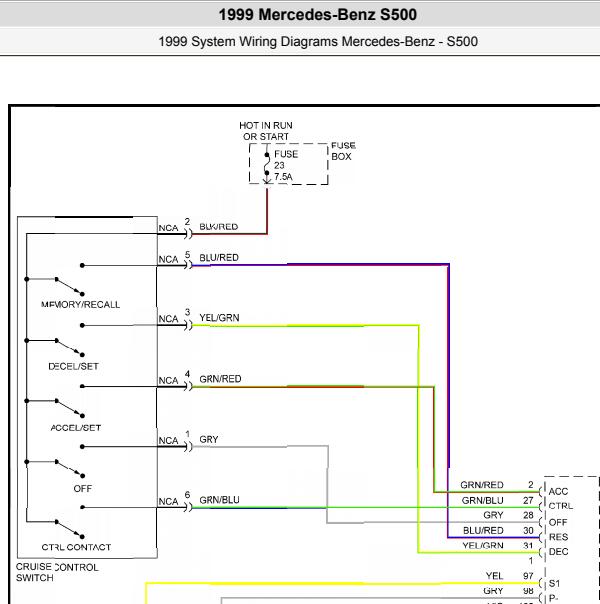This screenshot has width=600, height=604.
Task: Click pin number '98' on module connector
Action: pyautogui.click(x=528, y=591)
